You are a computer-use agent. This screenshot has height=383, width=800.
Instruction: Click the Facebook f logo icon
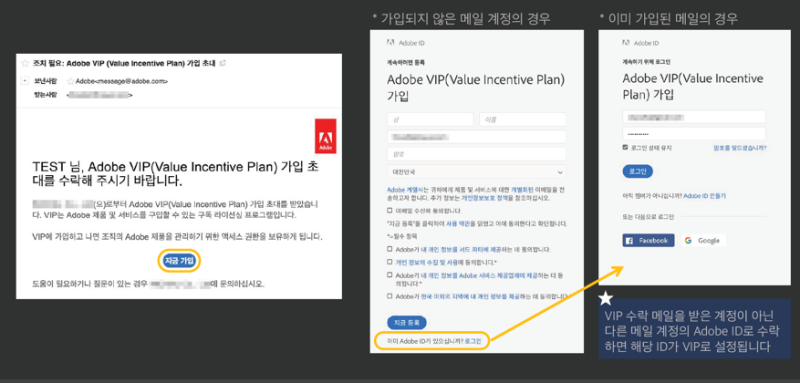630,241
